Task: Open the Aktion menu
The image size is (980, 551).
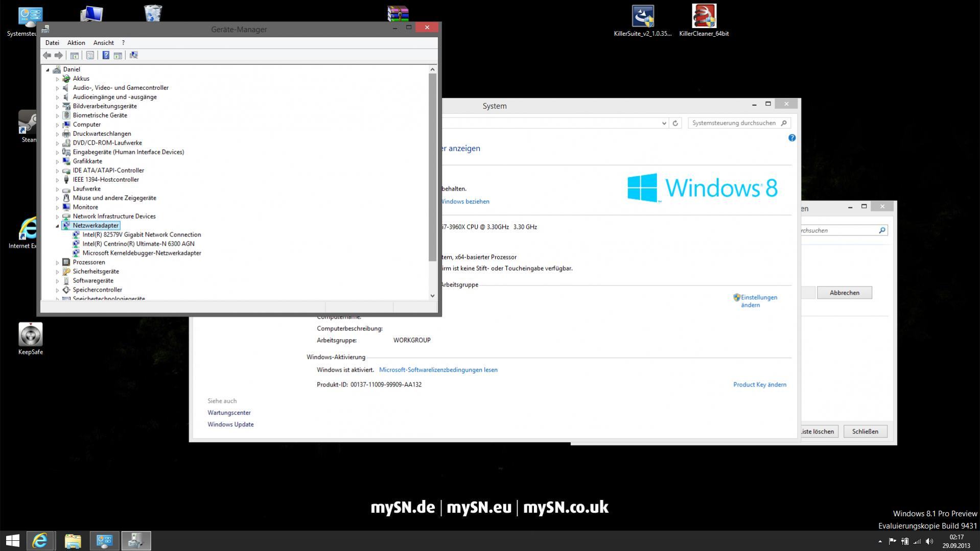Action: pos(76,43)
